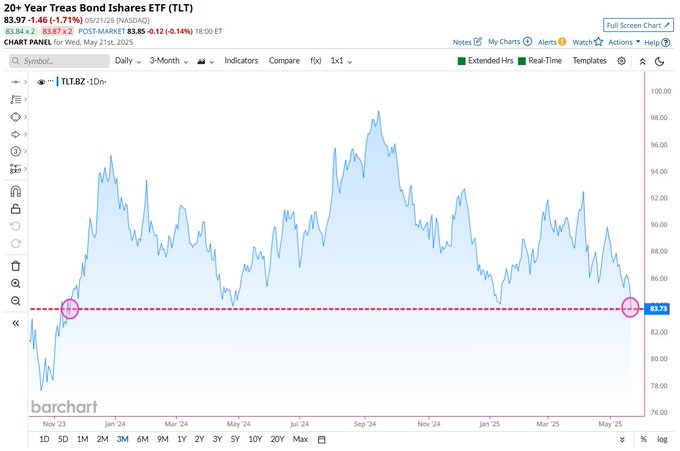Image resolution: width=680 pixels, height=451 pixels.
Task: Select the Max range tab
Action: [x=300, y=439]
